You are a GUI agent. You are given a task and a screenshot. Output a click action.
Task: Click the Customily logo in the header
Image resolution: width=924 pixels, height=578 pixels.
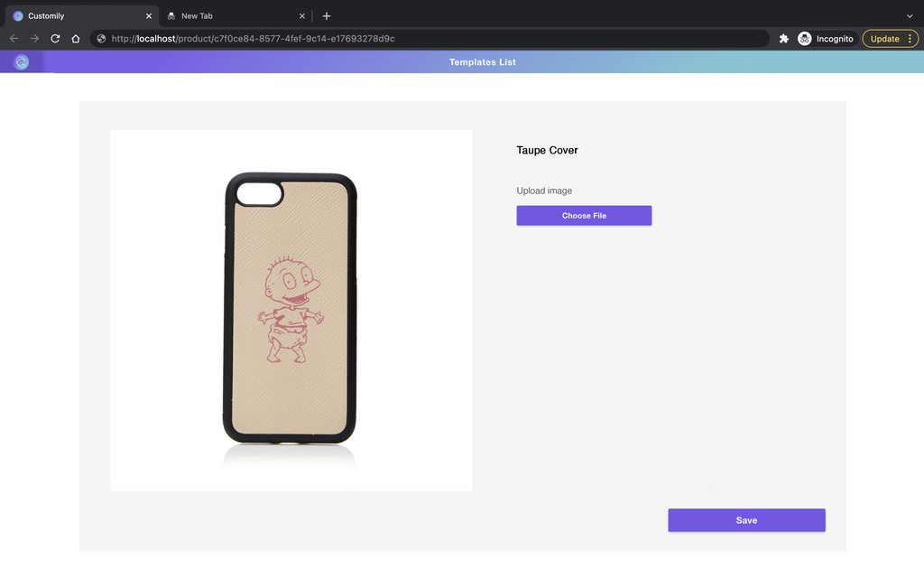pyautogui.click(x=22, y=62)
